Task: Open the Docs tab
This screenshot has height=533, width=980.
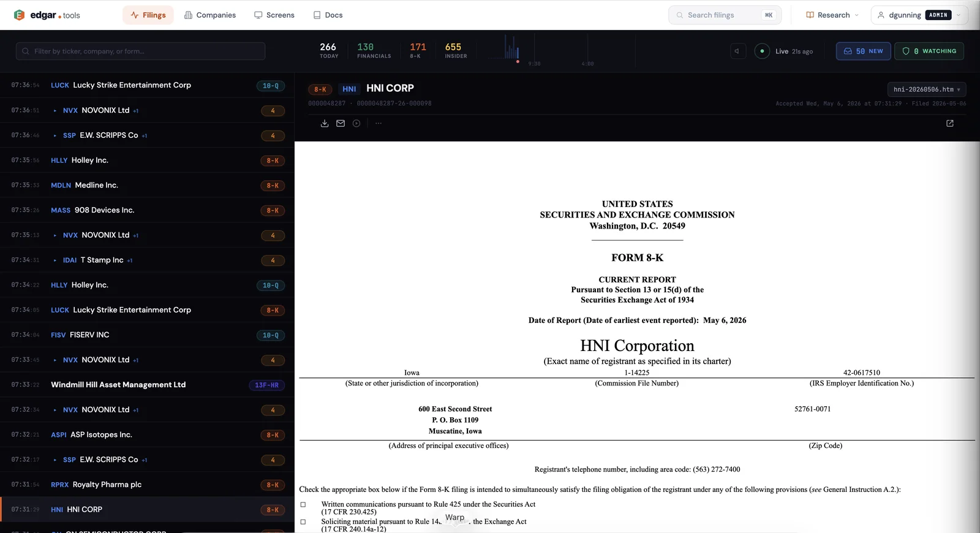Action: coord(328,15)
